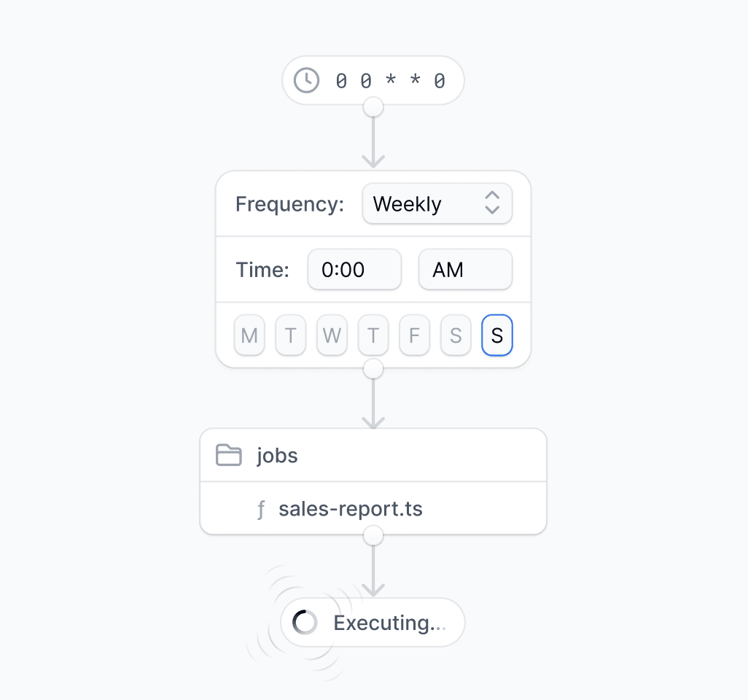Click the arrowhead pointing to Executing pill
This screenshot has height=700, width=748.
pyautogui.click(x=373, y=590)
